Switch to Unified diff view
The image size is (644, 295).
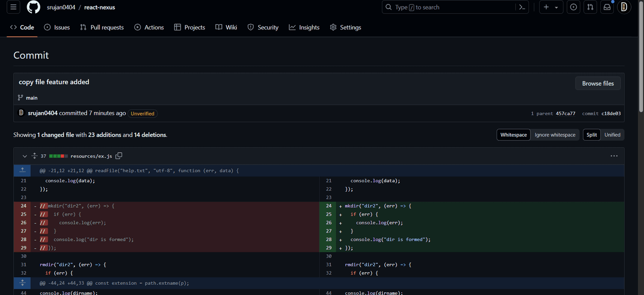tap(612, 135)
